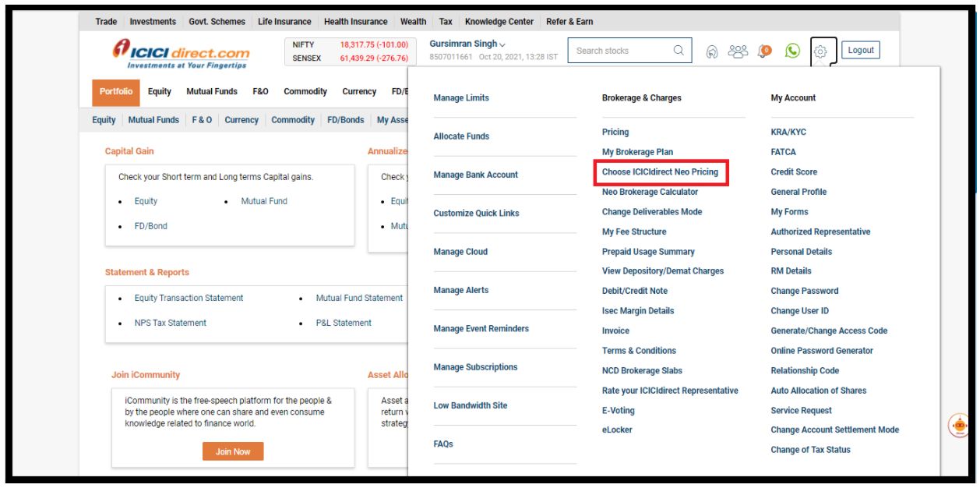Viewport: 980px width, 488px height.
Task: Click the ICICI direct.com logo
Action: (181, 55)
